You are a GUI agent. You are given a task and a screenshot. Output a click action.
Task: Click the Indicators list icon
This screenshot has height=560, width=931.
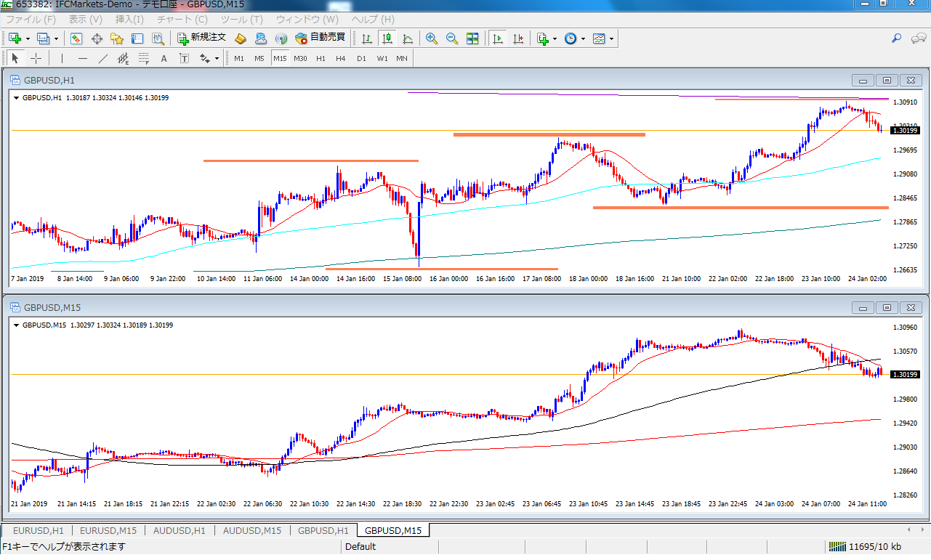tap(542, 38)
